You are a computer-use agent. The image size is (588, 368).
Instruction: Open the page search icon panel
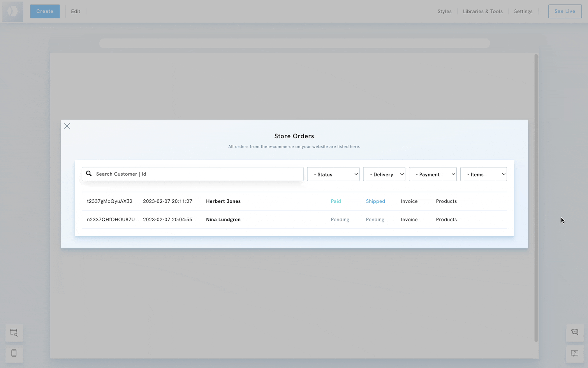[x=14, y=333]
